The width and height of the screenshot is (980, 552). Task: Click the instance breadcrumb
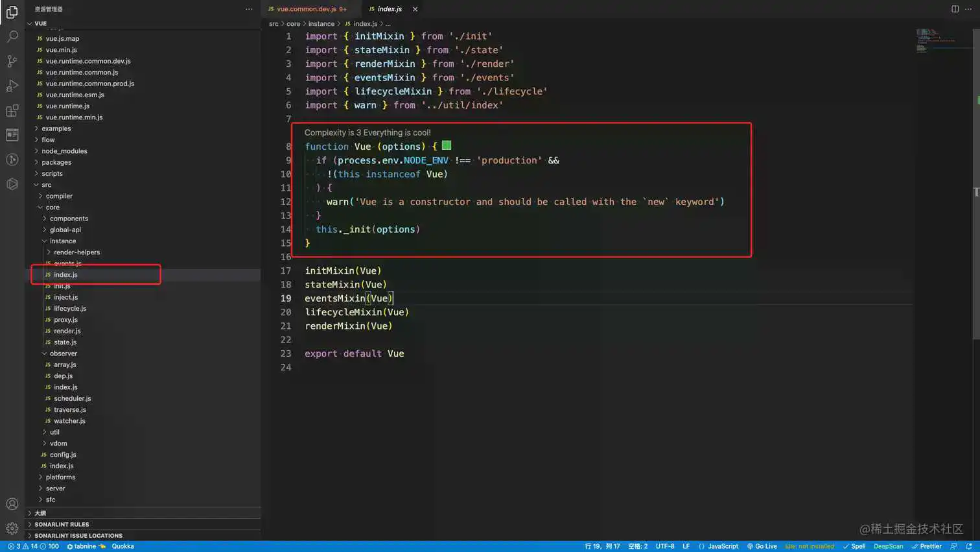(321, 24)
